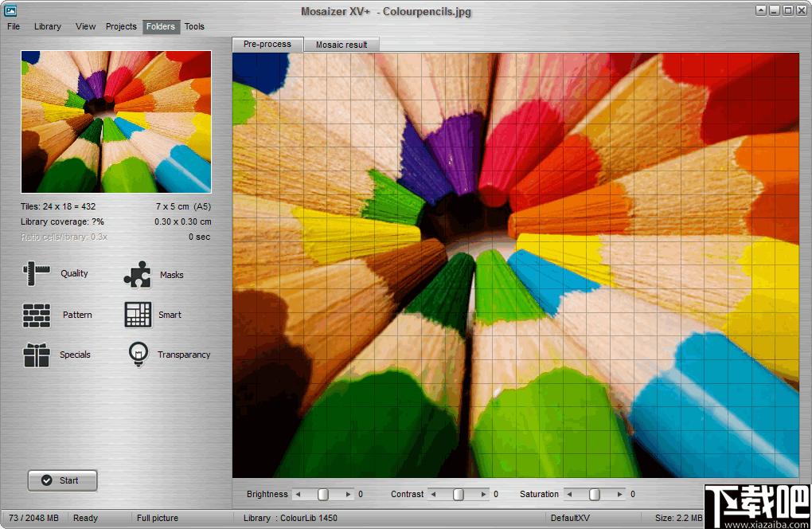The width and height of the screenshot is (812, 529).
Task: Open the Quality settings ruler icon
Action: tap(36, 273)
